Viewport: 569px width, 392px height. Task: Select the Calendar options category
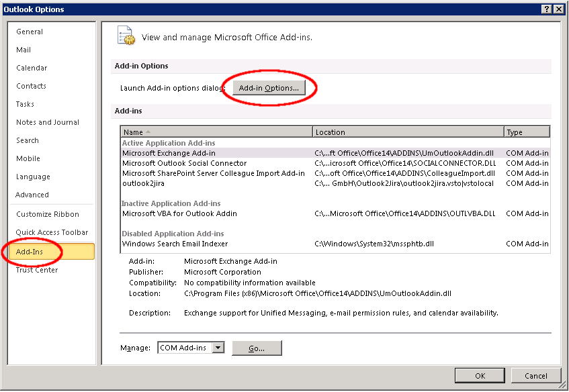click(x=32, y=68)
